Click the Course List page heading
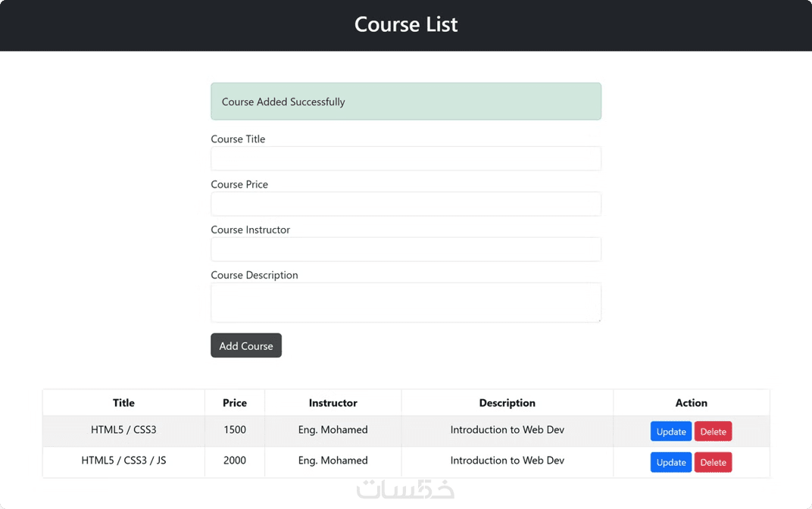 tap(406, 25)
